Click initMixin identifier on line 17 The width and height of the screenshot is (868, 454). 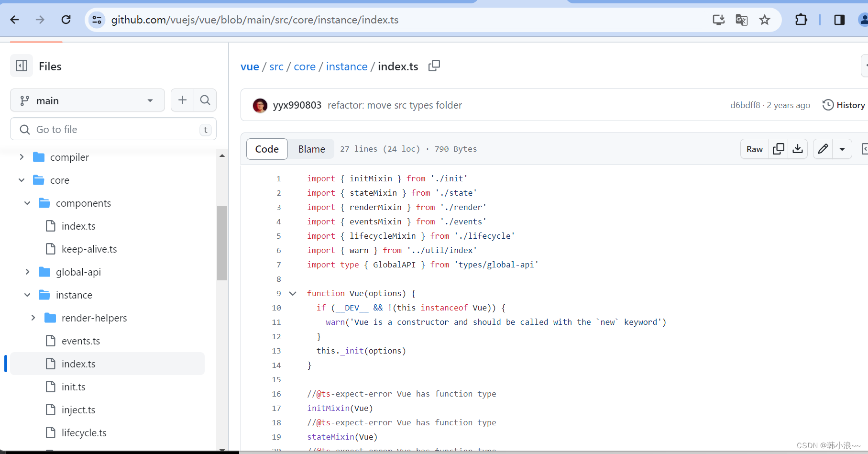click(329, 408)
